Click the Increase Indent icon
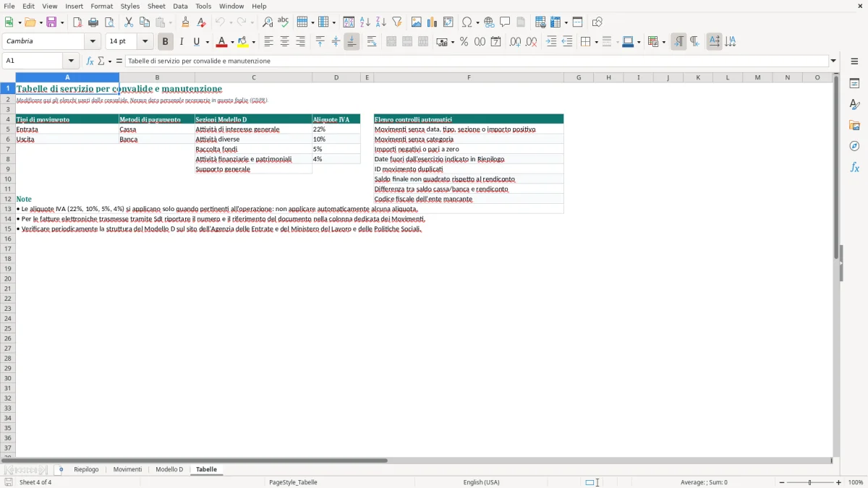Viewport: 868px width, 488px height. click(x=551, y=42)
